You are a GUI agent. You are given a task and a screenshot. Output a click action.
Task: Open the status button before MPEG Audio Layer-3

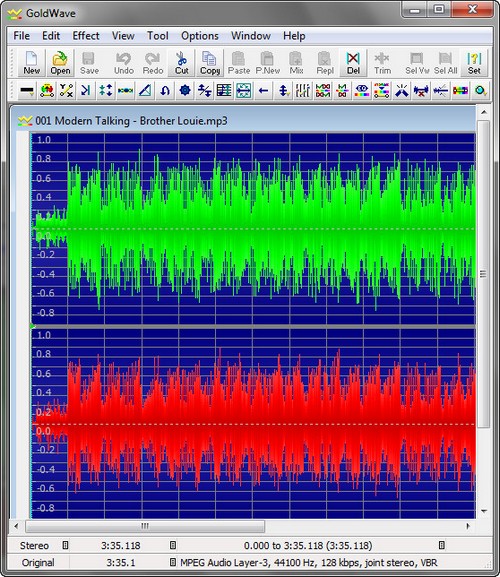point(173,562)
